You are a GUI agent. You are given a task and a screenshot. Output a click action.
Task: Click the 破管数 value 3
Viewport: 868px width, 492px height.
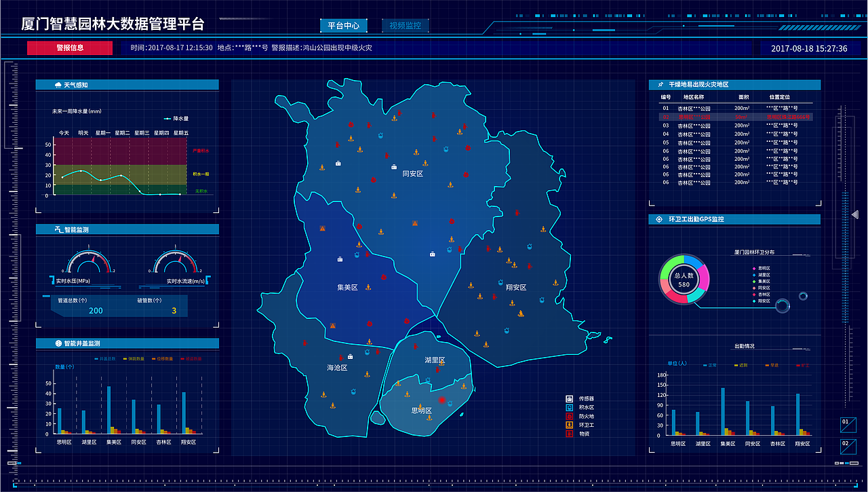(x=174, y=311)
